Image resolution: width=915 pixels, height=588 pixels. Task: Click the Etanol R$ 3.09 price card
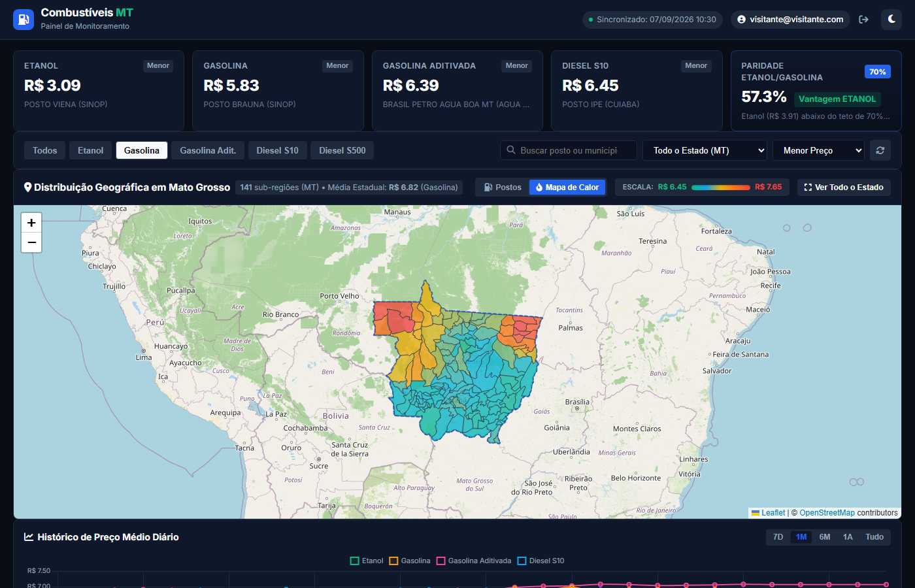tap(99, 91)
